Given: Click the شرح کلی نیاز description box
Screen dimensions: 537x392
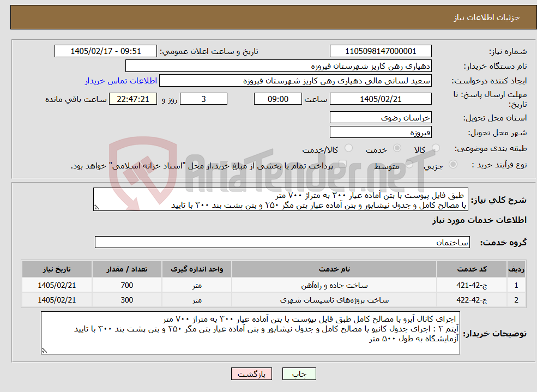Looking at the screenshot, I should click(280, 199).
